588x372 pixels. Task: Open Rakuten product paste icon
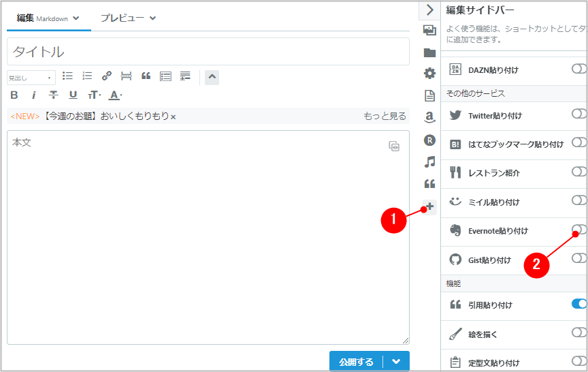429,140
